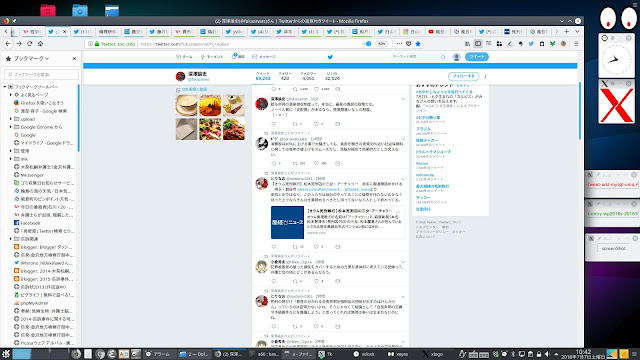Click the volume speaker tray icon
The width and height of the screenshot is (640, 360).
[547, 354]
